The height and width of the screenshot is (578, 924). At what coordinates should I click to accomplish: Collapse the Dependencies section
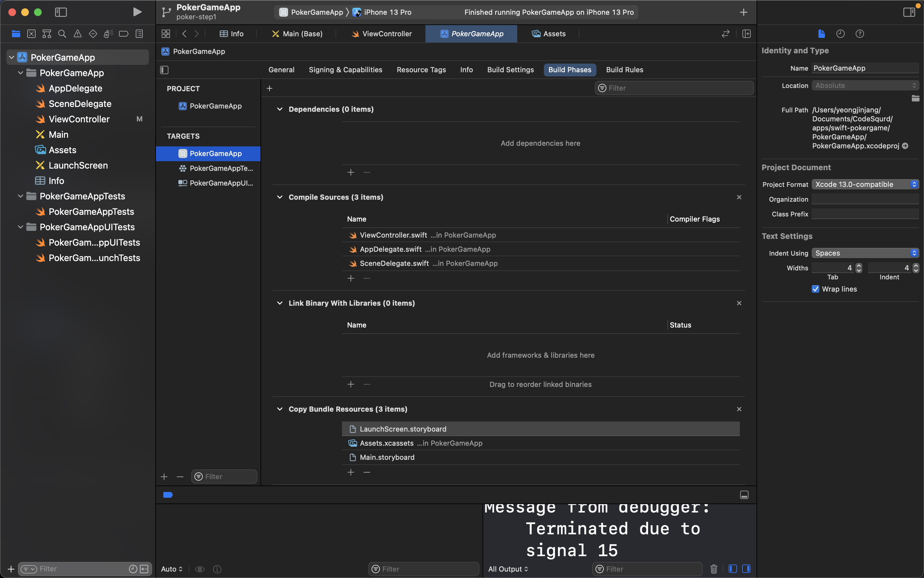(x=279, y=109)
